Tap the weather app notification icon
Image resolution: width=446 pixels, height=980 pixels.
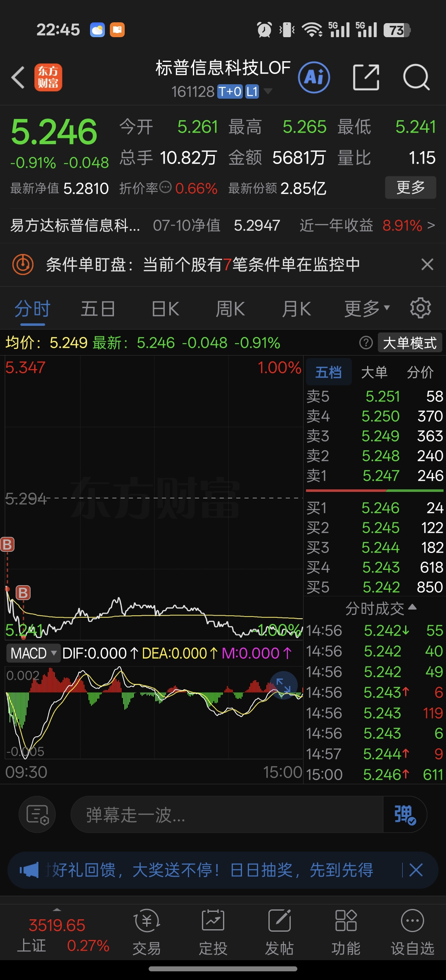point(97,30)
